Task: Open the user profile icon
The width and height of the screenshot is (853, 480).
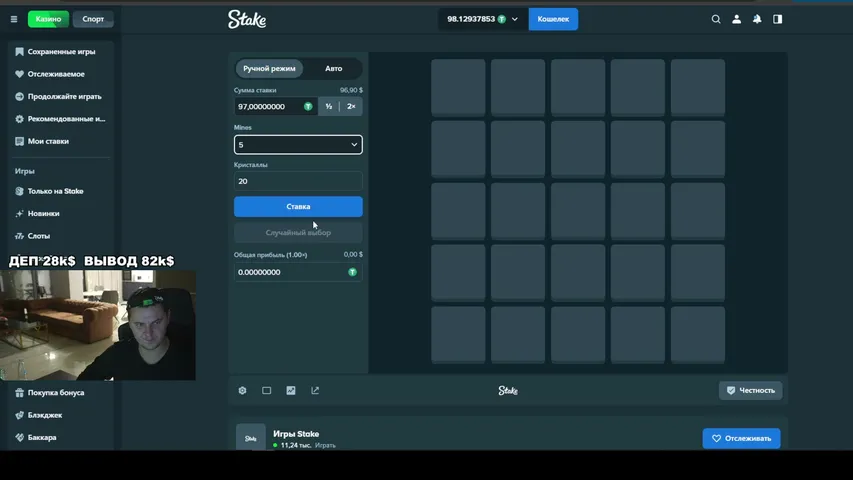Action: click(x=737, y=19)
